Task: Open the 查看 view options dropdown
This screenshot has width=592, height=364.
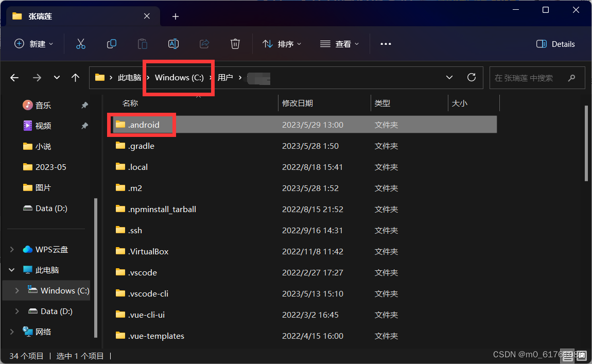Action: click(340, 44)
